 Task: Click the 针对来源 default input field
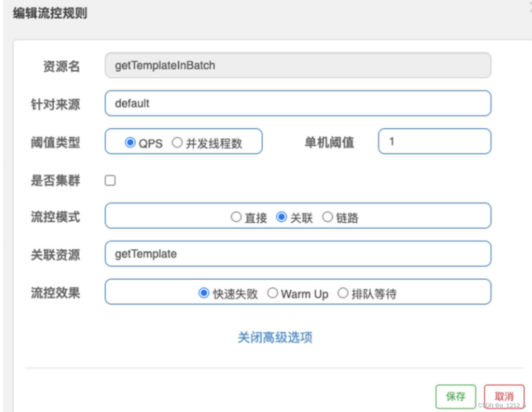click(x=297, y=103)
